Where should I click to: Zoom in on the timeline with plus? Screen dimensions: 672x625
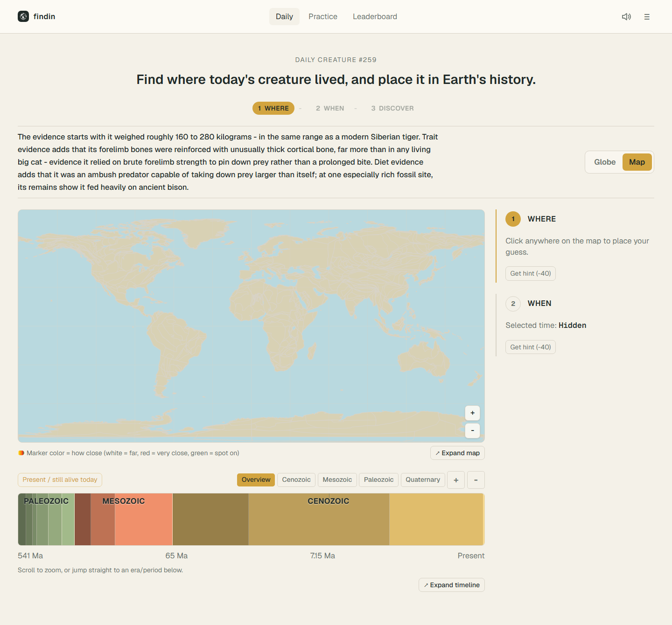[456, 480]
